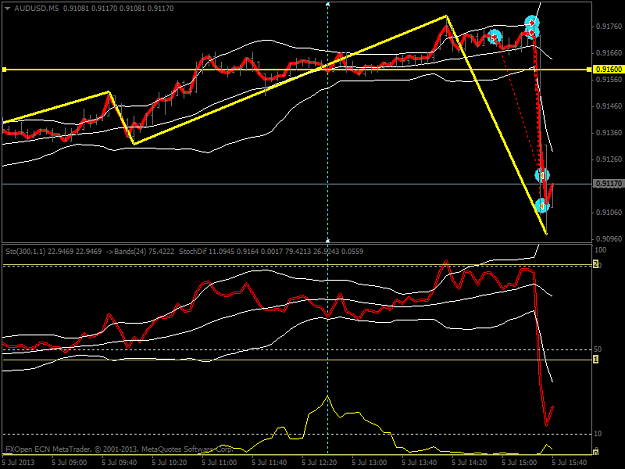The height and width of the screenshot is (469, 625).
Task: Click the 5 Jul 15:00 time label
Action: [519, 462]
